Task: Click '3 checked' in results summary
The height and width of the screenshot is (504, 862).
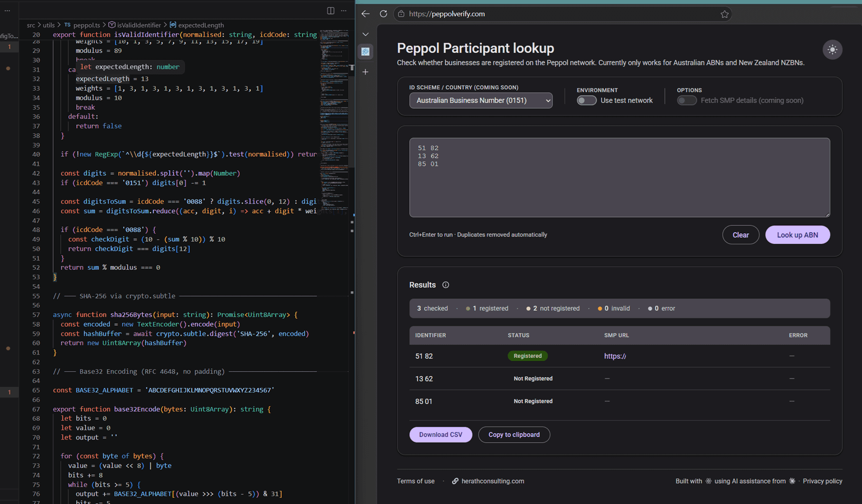Action: tap(432, 308)
